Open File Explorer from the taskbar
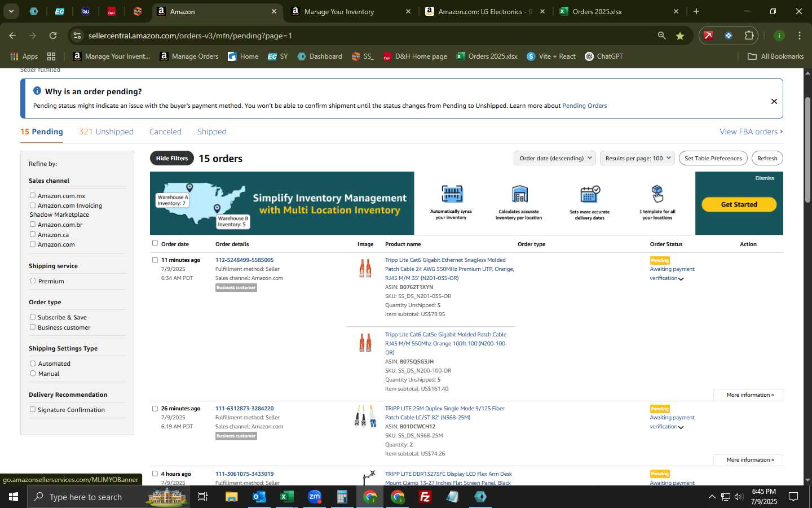Image resolution: width=812 pixels, height=508 pixels. coord(231,497)
